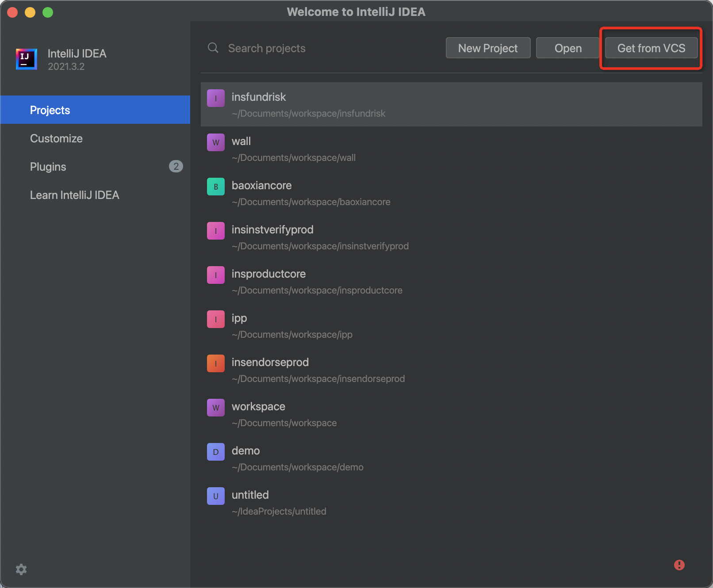This screenshot has height=588, width=713.
Task: Click path ~/Documents/workspace/insproductcore
Action: click(x=317, y=290)
